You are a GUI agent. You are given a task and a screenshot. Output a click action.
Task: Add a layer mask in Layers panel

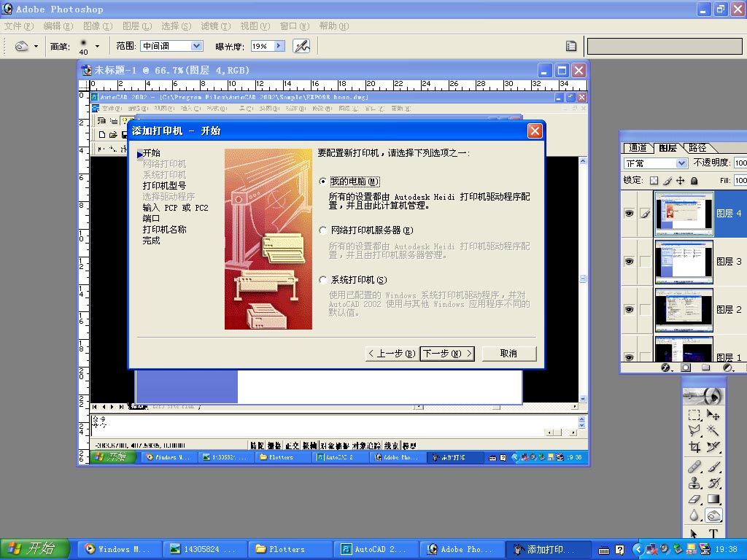[x=686, y=367]
